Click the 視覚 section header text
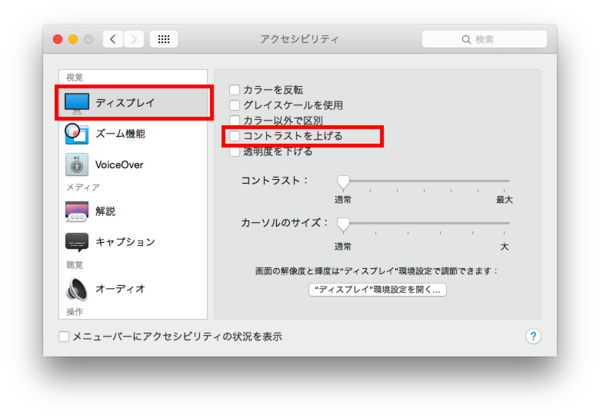This screenshot has height=418, width=600. pos(74,78)
